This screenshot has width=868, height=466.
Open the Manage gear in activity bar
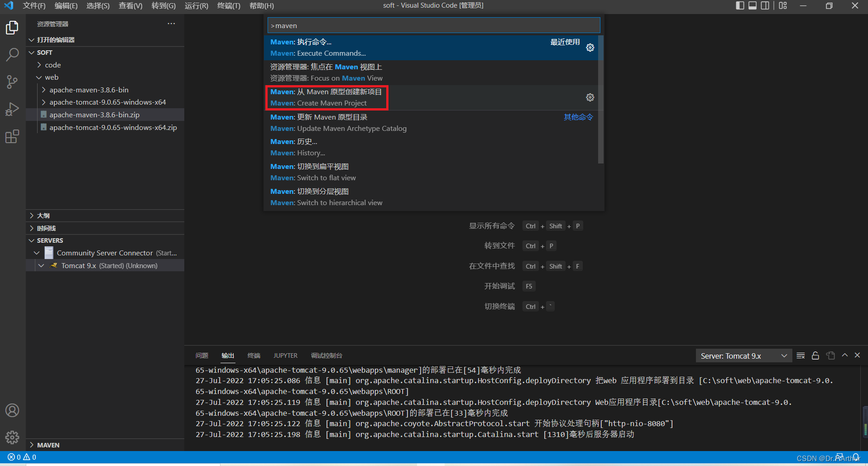(12, 437)
